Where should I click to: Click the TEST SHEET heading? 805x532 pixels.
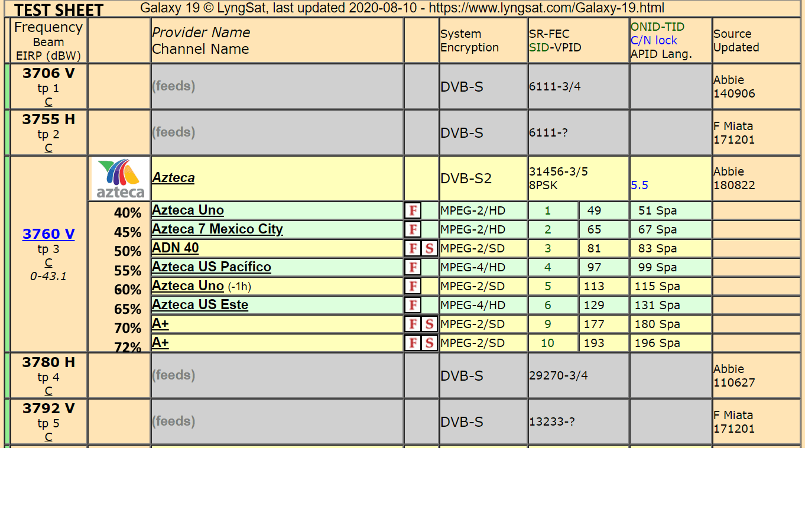click(59, 10)
